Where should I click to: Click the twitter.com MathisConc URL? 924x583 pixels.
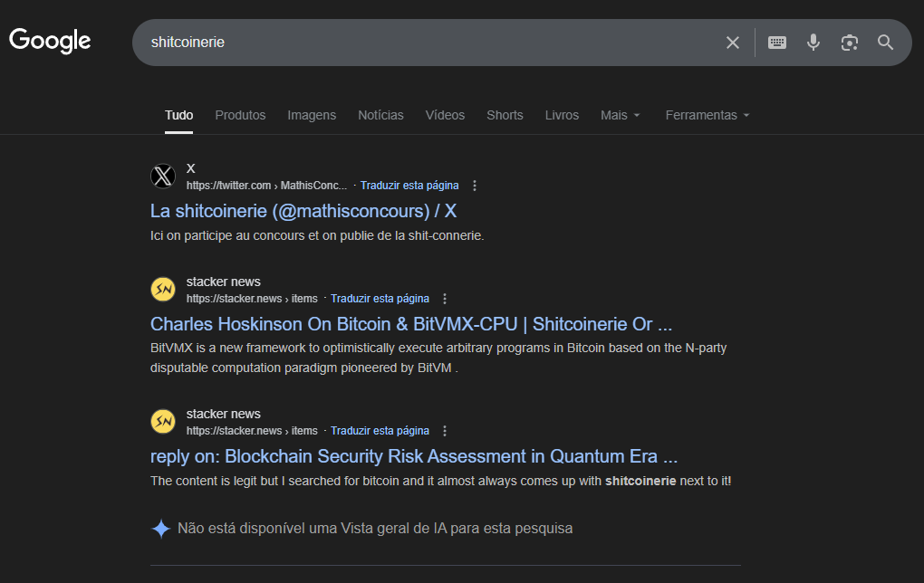267,186
